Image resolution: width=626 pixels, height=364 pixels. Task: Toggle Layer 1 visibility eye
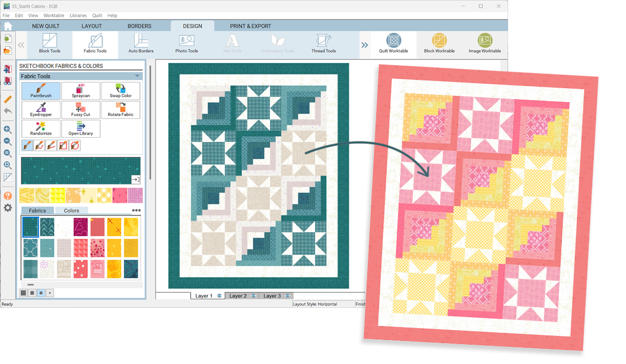click(x=220, y=296)
